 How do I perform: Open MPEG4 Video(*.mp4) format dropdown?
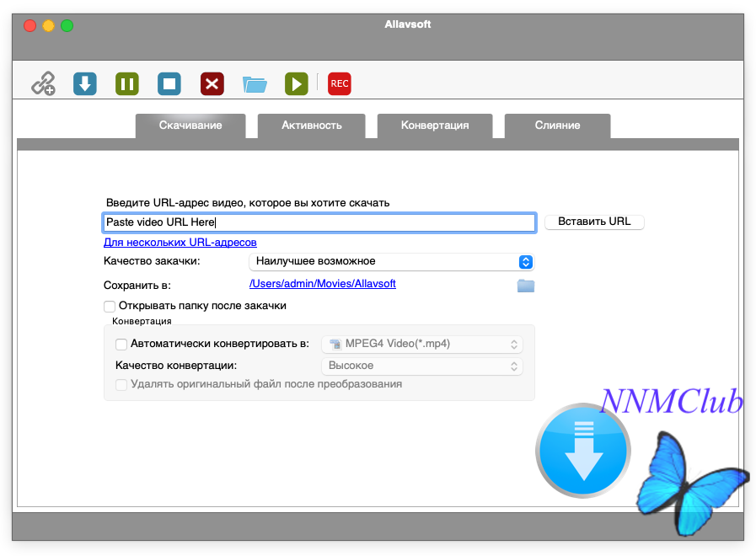click(422, 344)
